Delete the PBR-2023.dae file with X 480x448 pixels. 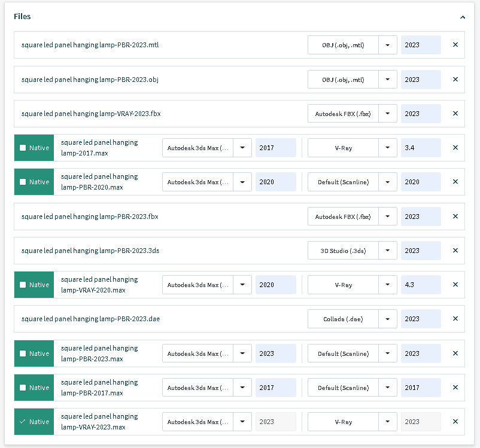point(455,319)
